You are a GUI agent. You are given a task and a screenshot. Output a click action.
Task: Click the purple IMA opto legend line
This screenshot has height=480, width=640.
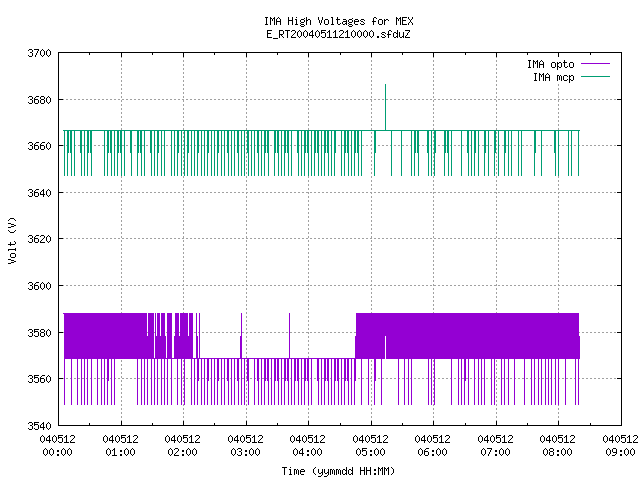595,64
